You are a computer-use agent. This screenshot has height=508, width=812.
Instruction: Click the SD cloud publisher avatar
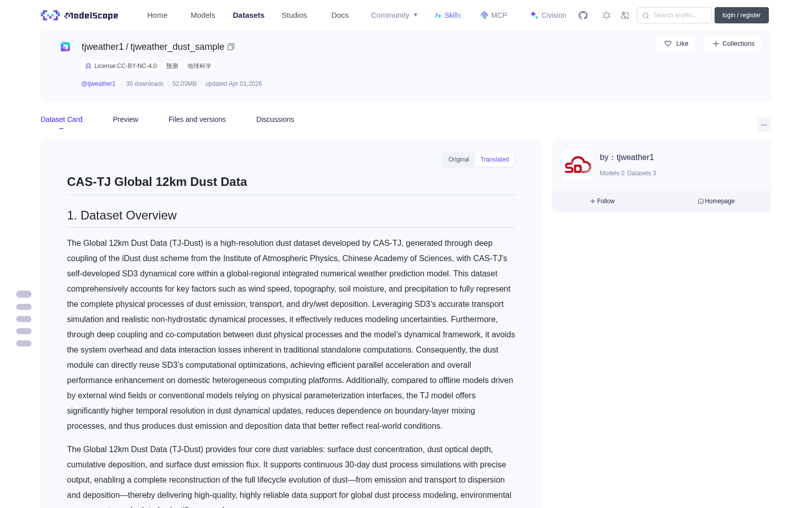[x=578, y=165]
